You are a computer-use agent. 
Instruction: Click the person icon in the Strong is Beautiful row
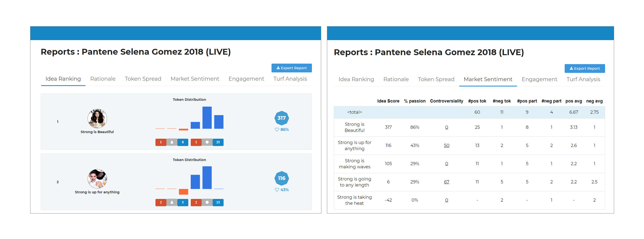(x=172, y=142)
